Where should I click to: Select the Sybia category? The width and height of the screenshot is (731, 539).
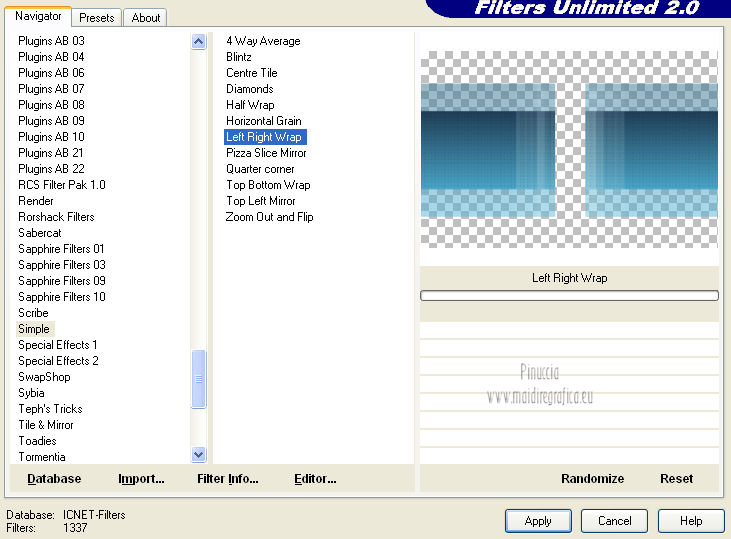tap(31, 393)
